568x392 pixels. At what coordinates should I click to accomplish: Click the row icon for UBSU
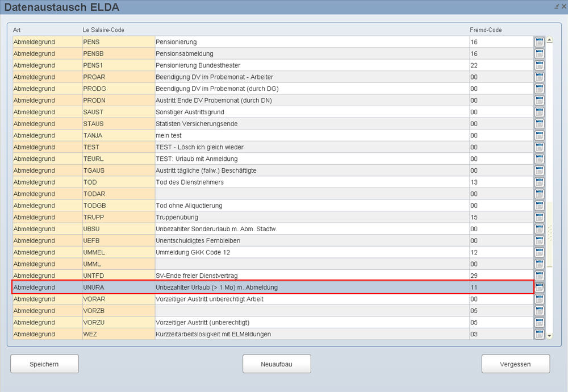[x=539, y=229]
